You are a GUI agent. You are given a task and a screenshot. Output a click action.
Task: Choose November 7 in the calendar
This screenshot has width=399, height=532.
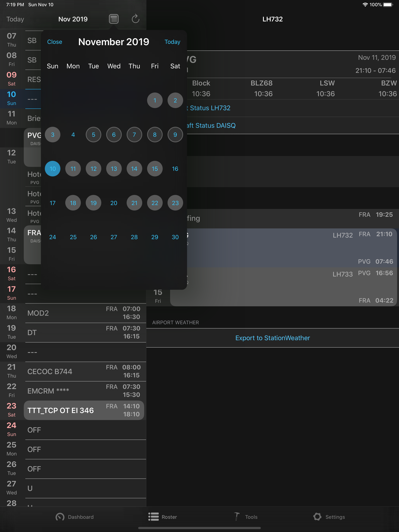(x=134, y=135)
